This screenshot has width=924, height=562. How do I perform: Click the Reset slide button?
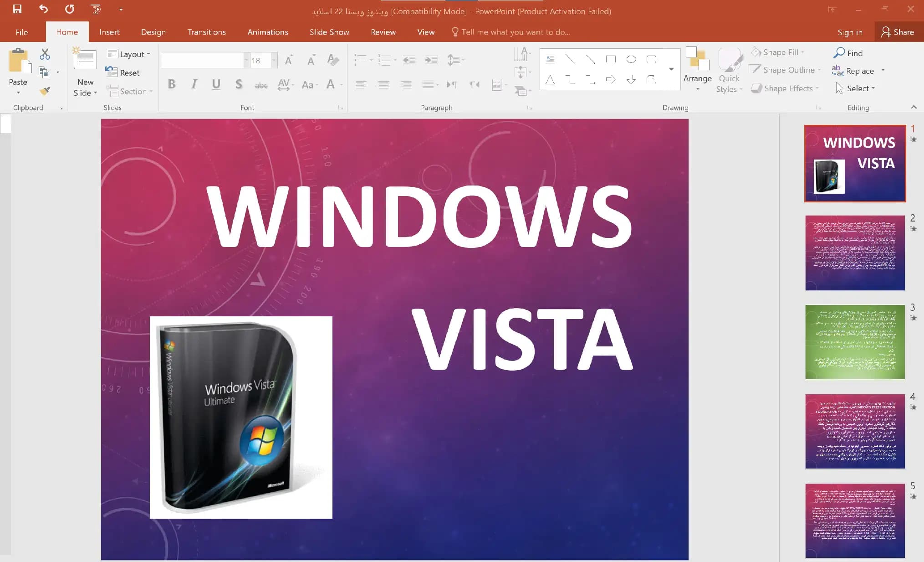coord(123,72)
